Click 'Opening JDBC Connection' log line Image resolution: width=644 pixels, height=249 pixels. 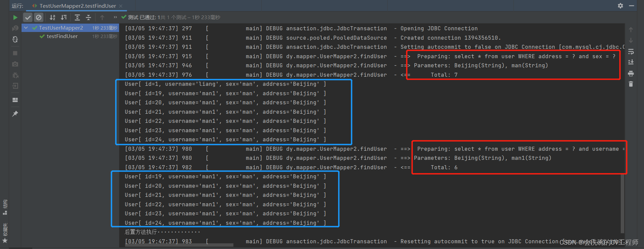tap(439, 29)
